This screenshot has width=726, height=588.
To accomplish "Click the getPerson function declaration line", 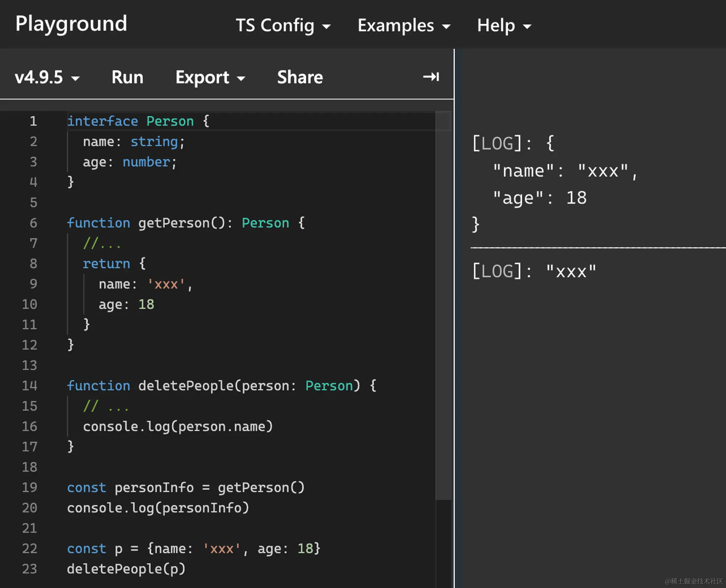I will coord(185,223).
